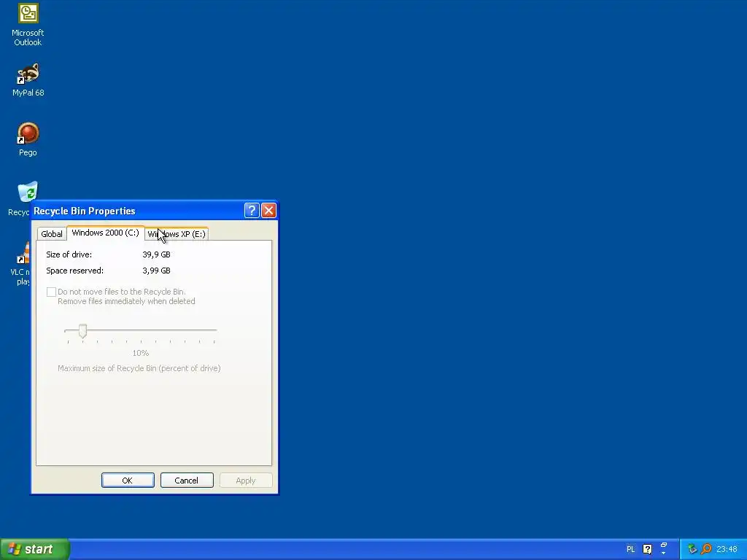The height and width of the screenshot is (560, 747).
Task: Select the Windows 2000 (C:) tab
Action: [105, 233]
